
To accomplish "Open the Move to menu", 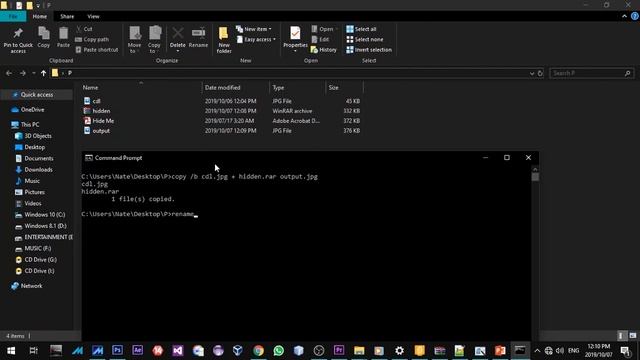I will (134, 40).
